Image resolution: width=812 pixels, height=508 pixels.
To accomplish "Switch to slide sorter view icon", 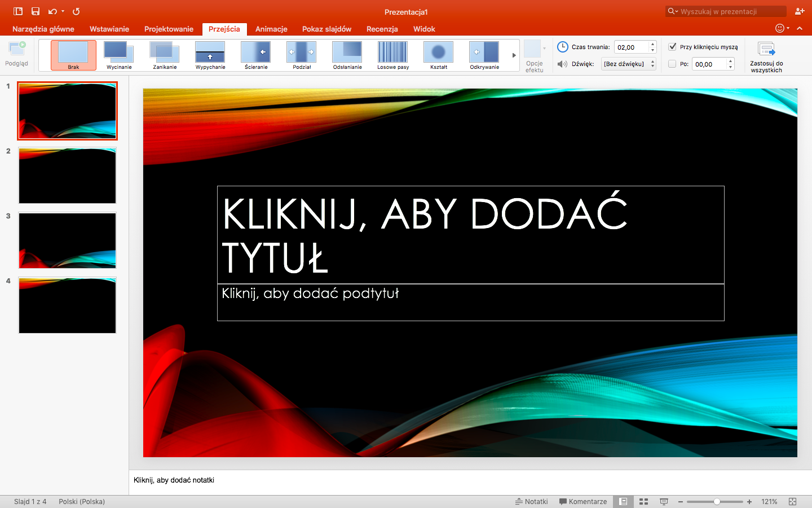I will [x=643, y=501].
